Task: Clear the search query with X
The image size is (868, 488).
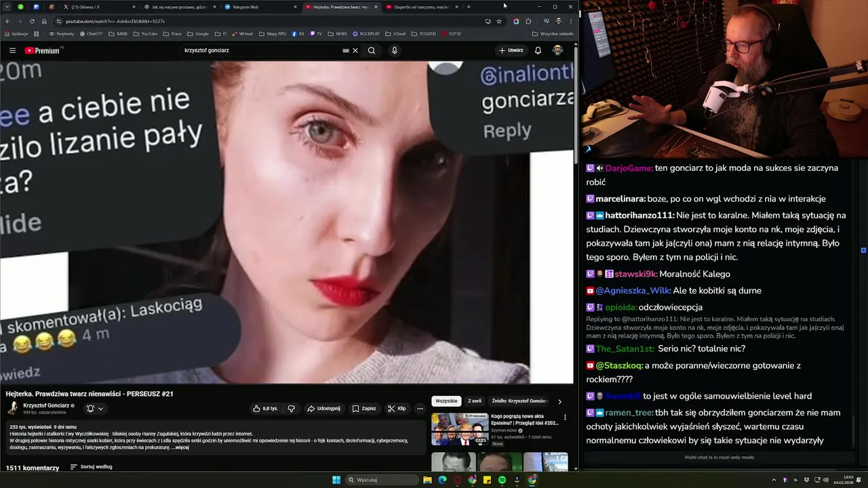Action: click(355, 50)
